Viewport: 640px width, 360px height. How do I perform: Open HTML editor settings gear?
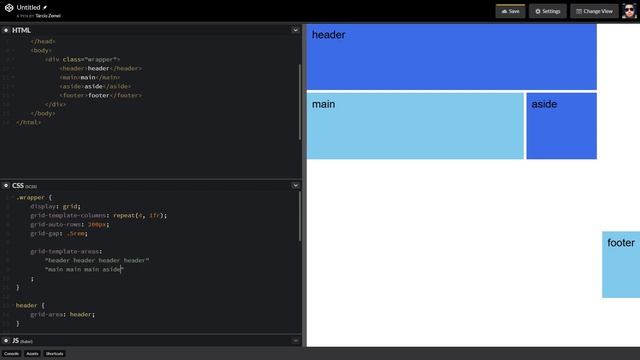[x=6, y=30]
